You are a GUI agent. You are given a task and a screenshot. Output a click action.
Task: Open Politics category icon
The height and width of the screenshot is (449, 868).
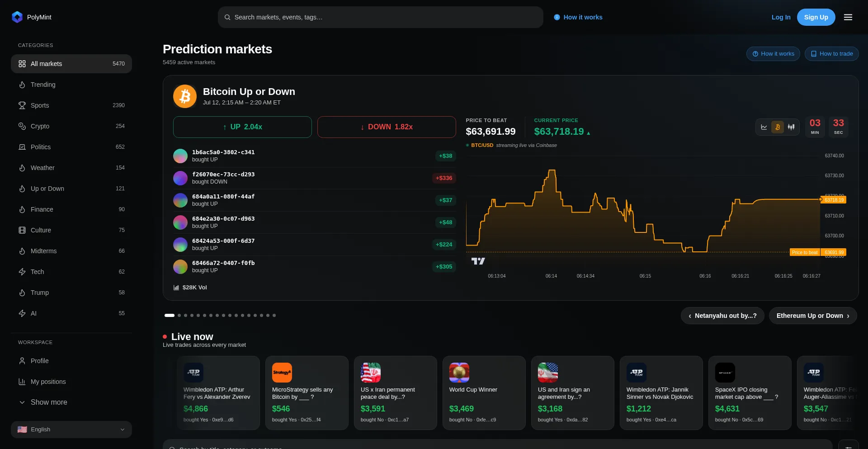point(22,147)
